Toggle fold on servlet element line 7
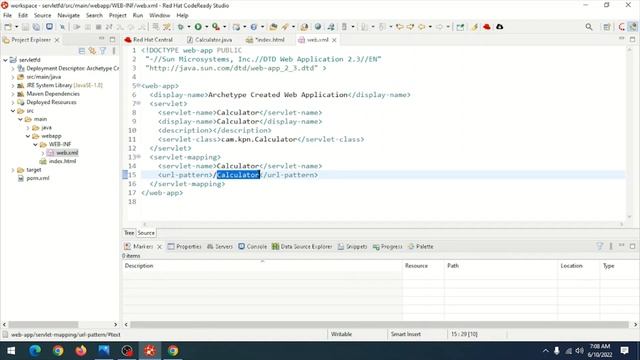This screenshot has width=640, height=360. point(139,103)
